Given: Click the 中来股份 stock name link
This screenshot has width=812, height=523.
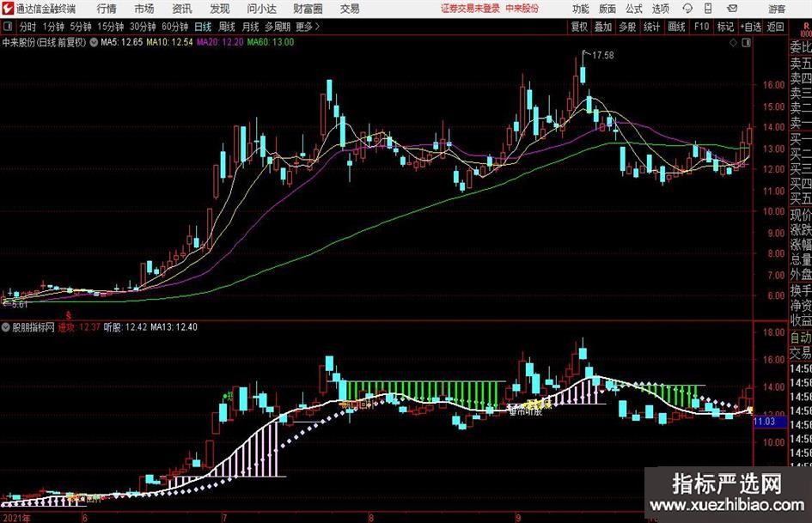Looking at the screenshot, I should pyautogui.click(x=522, y=9).
